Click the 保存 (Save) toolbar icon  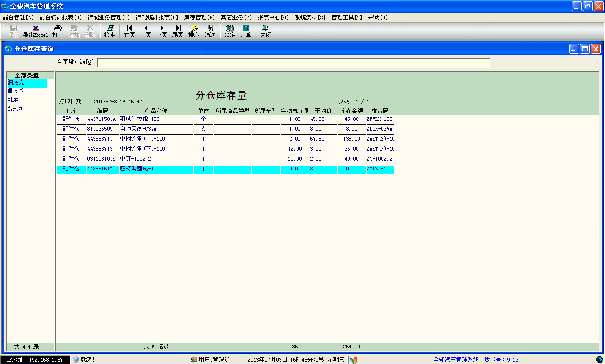14,31
